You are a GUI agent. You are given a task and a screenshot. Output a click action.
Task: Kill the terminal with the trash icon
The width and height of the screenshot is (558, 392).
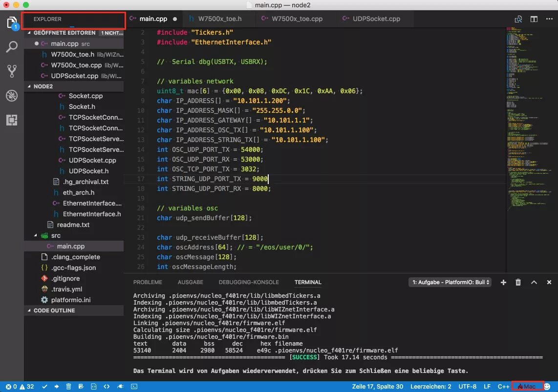(518, 282)
